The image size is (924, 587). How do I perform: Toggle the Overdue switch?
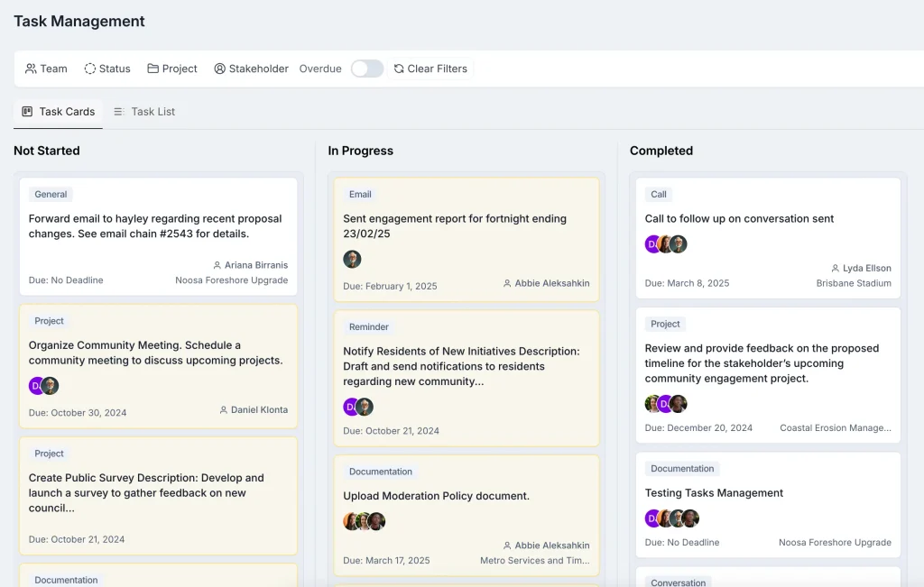366,69
